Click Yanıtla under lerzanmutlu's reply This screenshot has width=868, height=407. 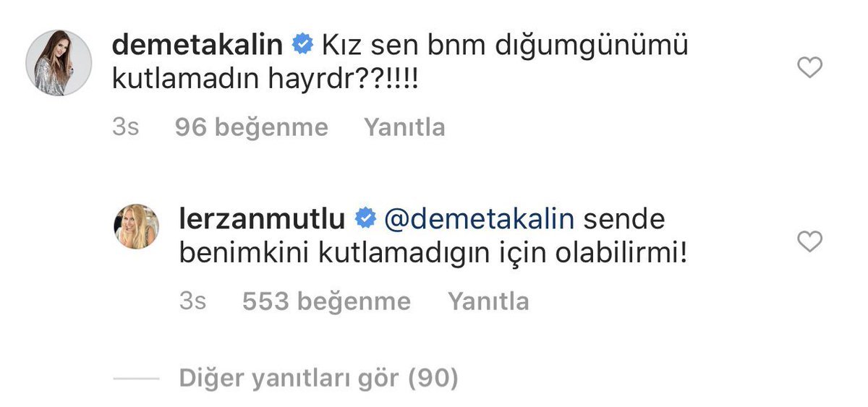point(488,301)
